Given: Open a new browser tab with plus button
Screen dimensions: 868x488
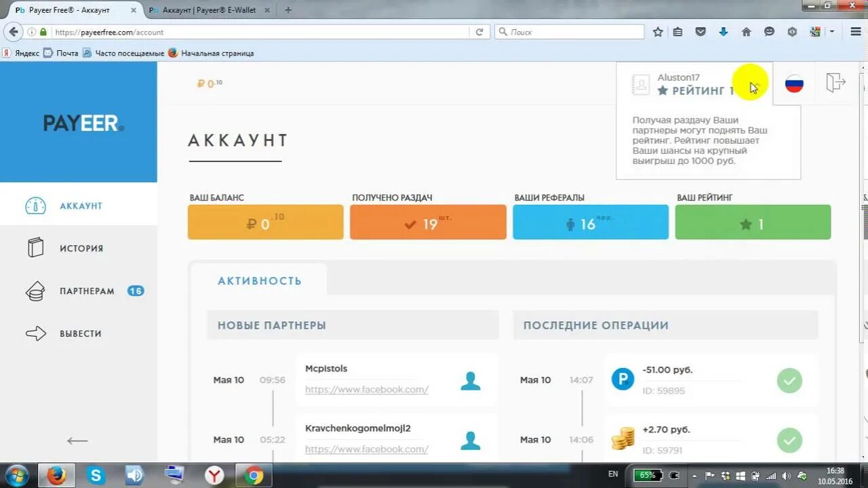Looking at the screenshot, I should pos(288,10).
